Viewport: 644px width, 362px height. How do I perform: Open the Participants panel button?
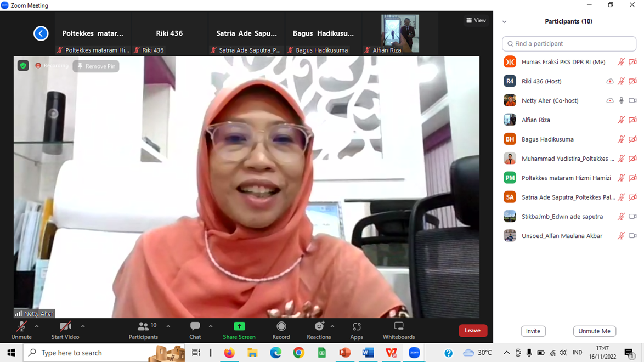click(143, 330)
